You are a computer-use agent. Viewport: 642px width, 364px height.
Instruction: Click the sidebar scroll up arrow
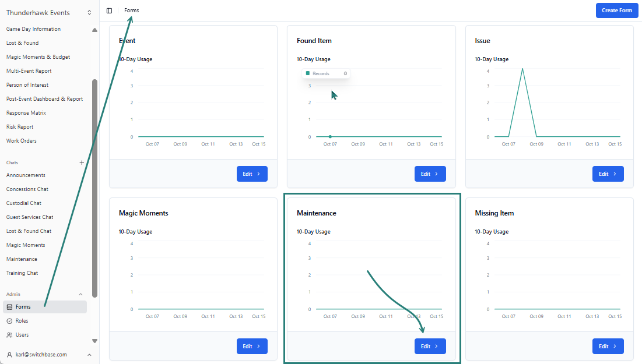pos(95,30)
